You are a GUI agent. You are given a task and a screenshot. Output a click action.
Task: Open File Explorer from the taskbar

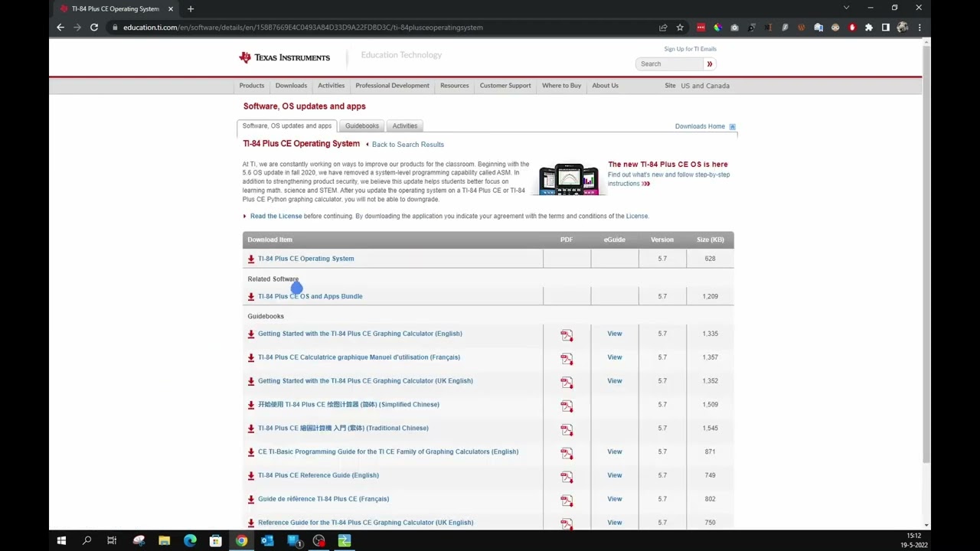164,540
